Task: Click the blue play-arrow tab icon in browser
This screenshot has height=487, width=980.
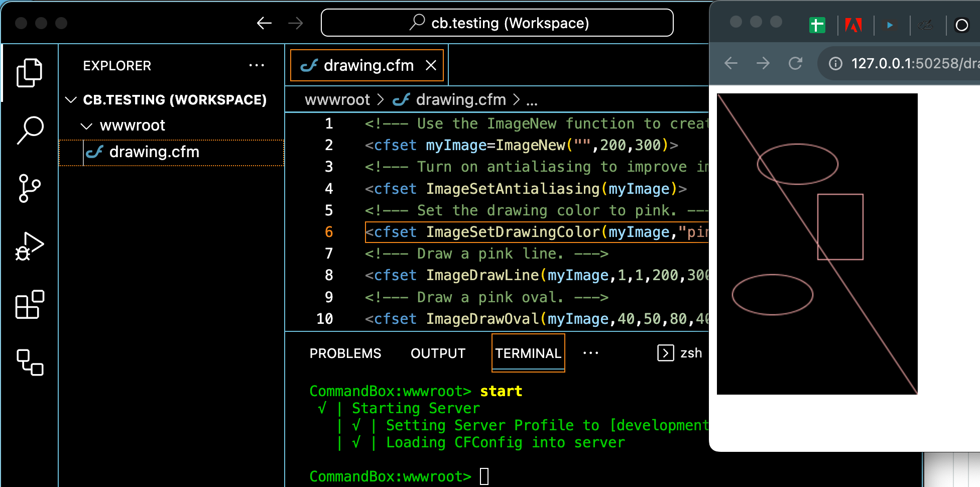Action: (x=890, y=25)
